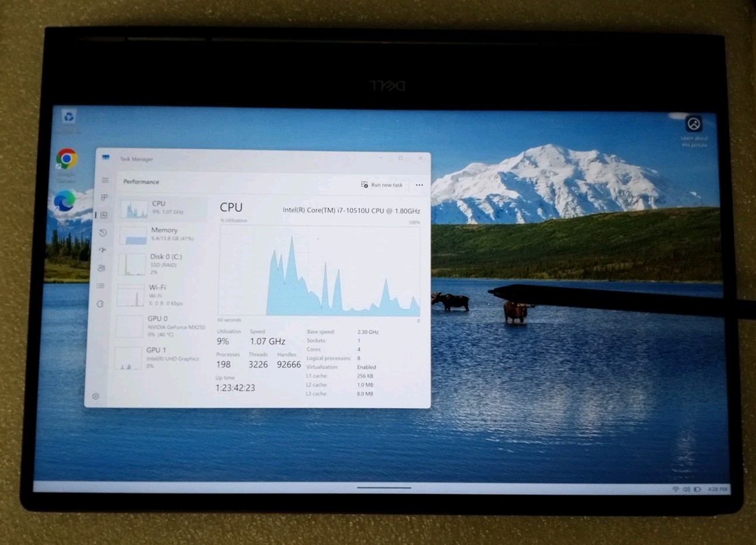Open the taskbar clock showing 4:28 PM
The image size is (756, 545).
pos(717,489)
